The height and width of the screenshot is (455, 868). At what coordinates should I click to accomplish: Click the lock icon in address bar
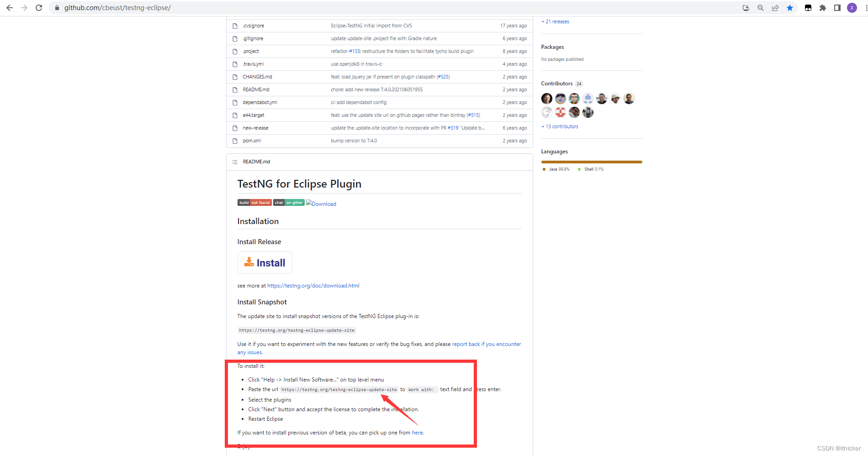(x=57, y=8)
